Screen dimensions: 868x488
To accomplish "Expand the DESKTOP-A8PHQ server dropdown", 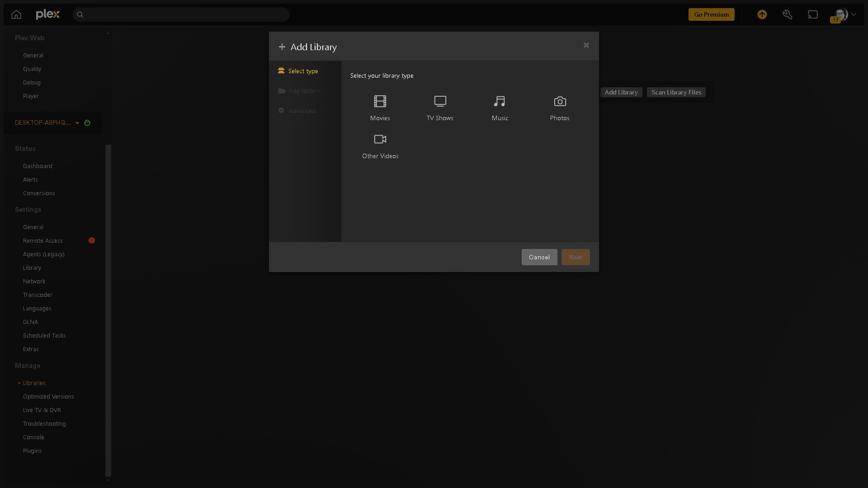I will (77, 123).
